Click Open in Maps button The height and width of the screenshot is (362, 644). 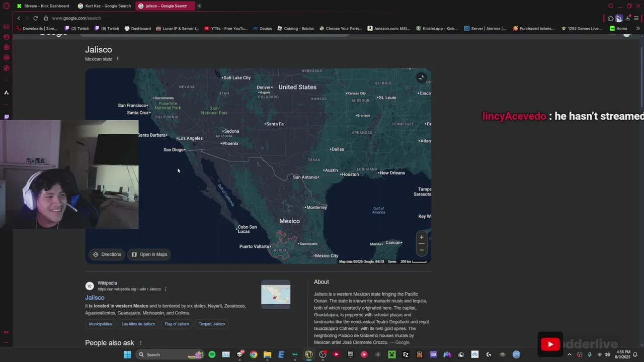pyautogui.click(x=149, y=254)
